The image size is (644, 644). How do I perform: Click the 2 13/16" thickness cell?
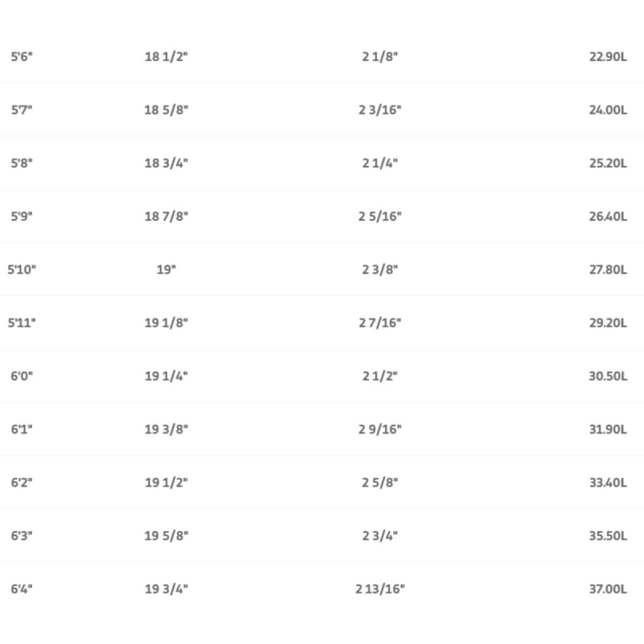point(380,588)
